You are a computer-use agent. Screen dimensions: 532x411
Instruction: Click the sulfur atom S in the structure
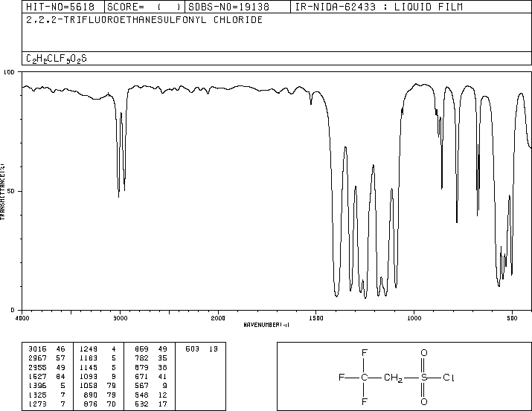pos(424,377)
